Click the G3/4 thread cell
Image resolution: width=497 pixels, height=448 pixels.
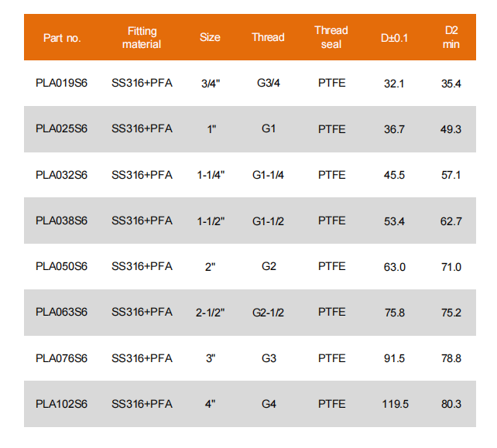(x=269, y=83)
